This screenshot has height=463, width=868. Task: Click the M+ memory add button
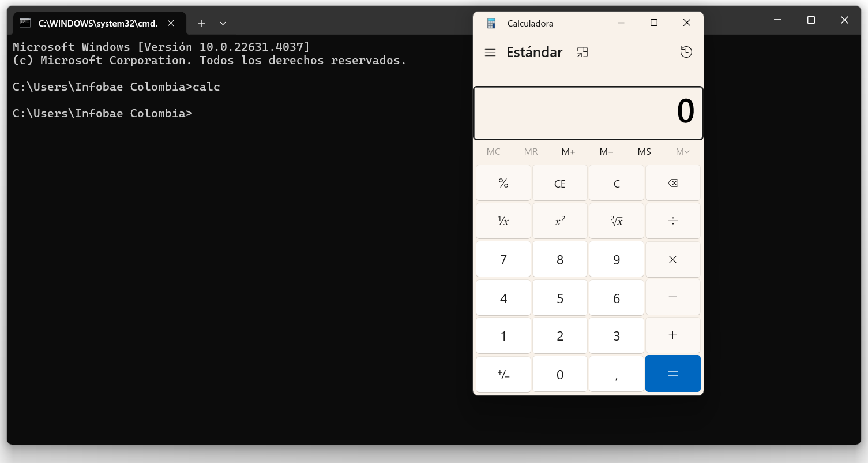[x=568, y=152]
